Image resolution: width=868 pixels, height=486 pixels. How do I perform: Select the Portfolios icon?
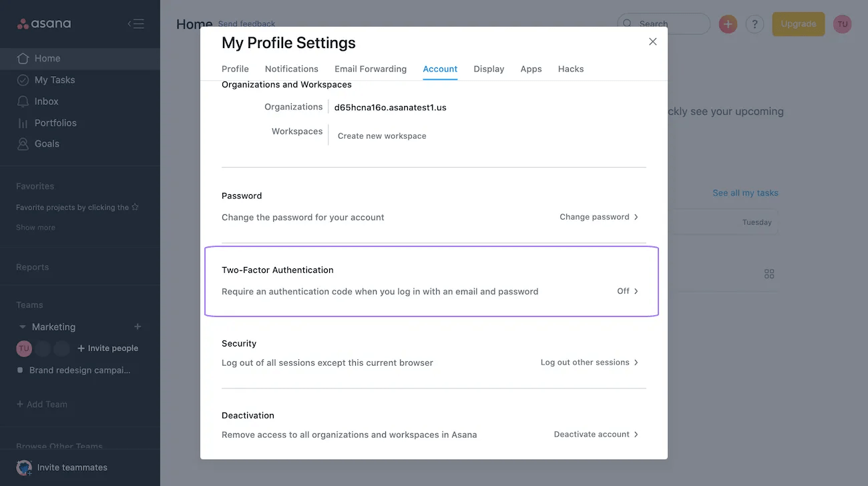[23, 122]
